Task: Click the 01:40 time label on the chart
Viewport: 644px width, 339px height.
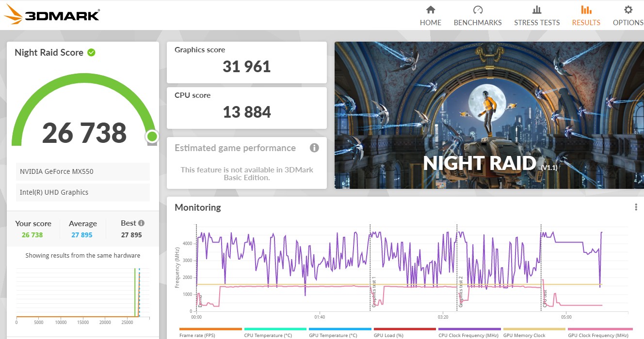Action: pyautogui.click(x=320, y=318)
